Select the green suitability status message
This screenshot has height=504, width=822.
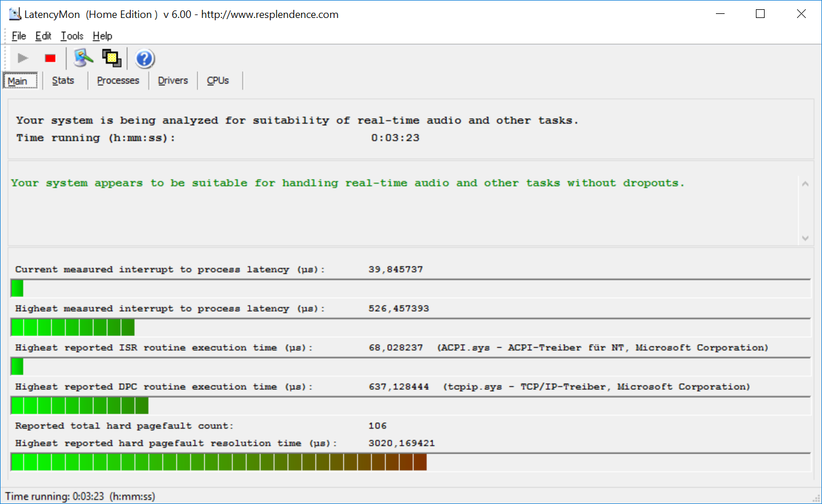(x=347, y=183)
